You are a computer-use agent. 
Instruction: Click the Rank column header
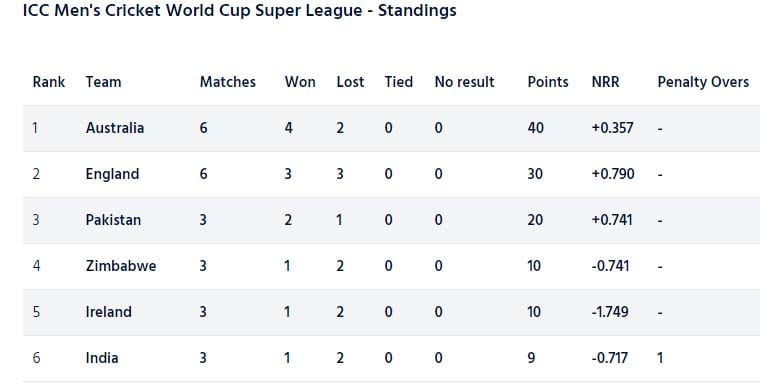pyautogui.click(x=48, y=82)
